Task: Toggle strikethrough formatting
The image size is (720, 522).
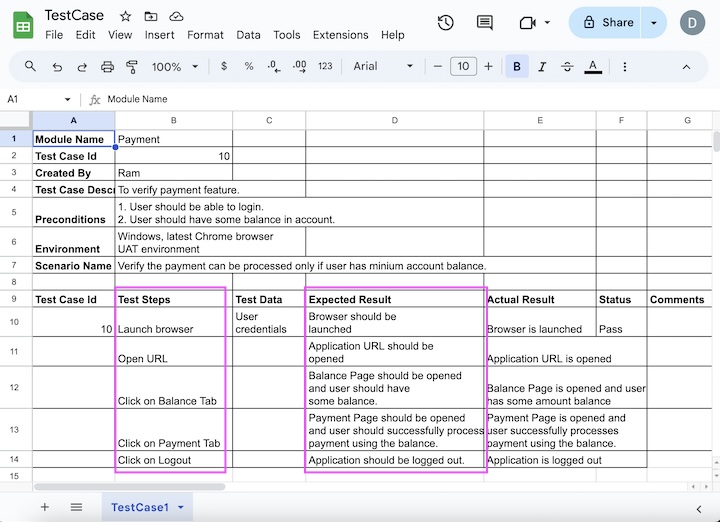Action: coord(568,67)
